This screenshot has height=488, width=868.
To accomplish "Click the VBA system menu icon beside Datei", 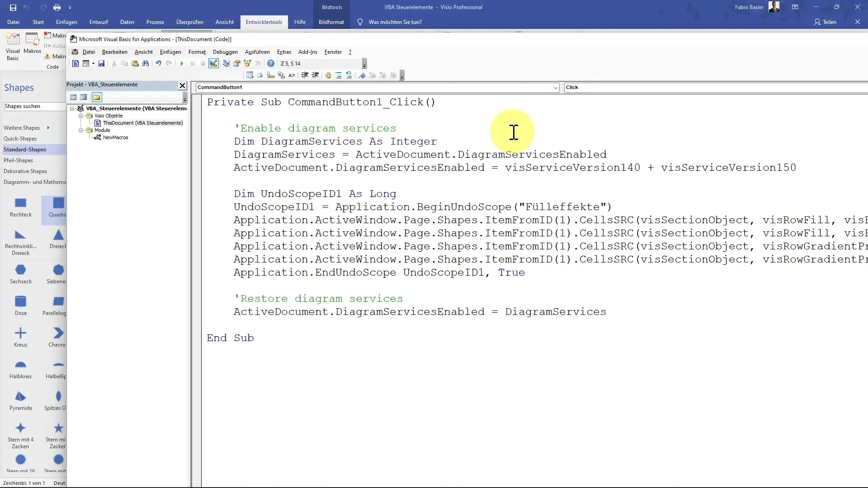I will click(75, 52).
